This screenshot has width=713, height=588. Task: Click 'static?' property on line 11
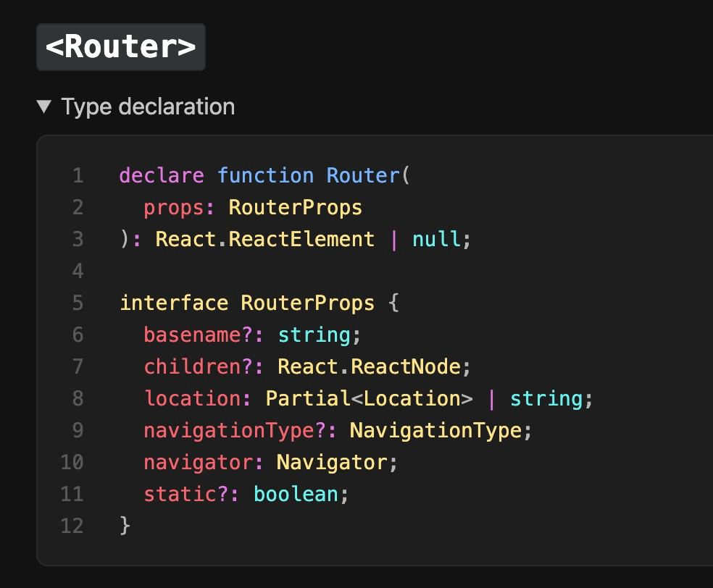point(185,494)
